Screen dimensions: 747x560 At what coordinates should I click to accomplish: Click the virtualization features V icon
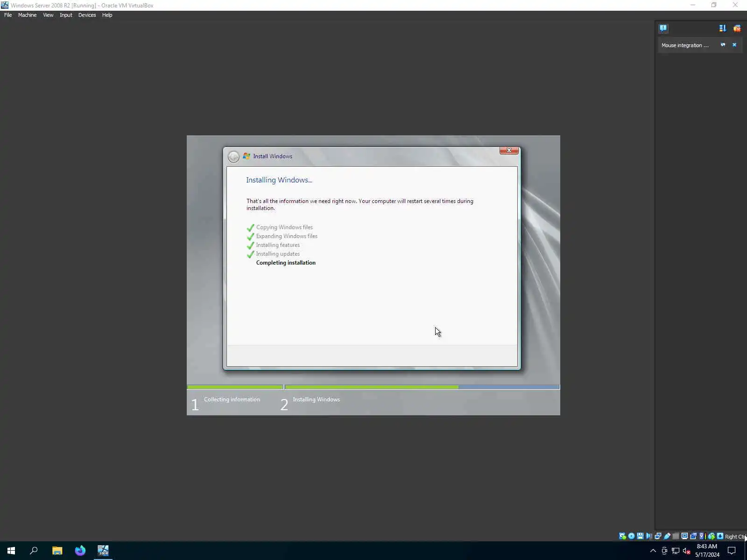point(701,536)
